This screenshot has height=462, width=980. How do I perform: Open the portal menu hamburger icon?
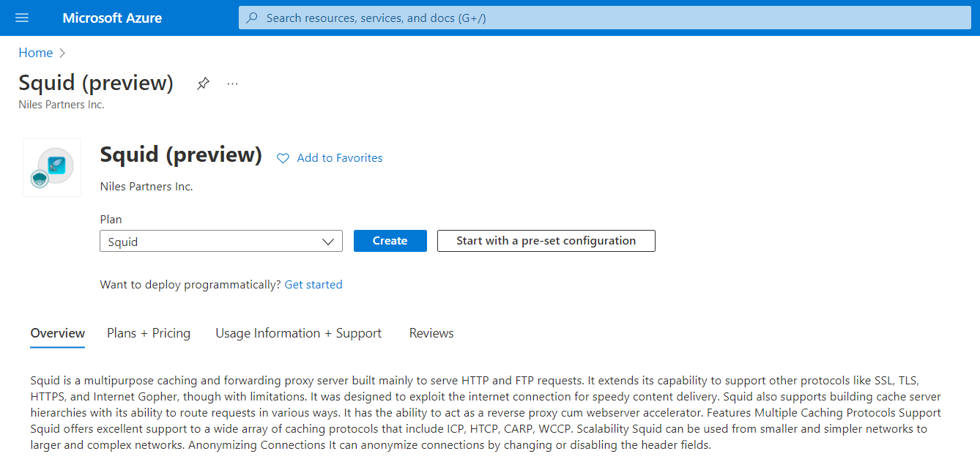pos(21,18)
